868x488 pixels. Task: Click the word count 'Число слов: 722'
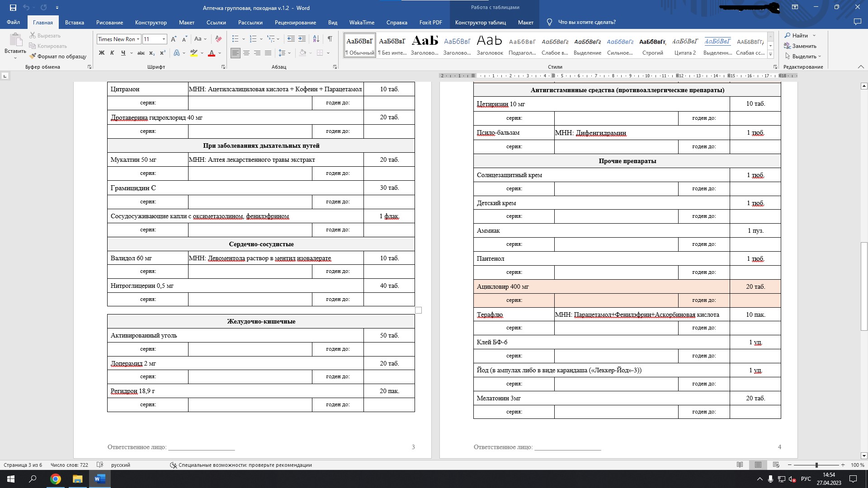pyautogui.click(x=69, y=465)
